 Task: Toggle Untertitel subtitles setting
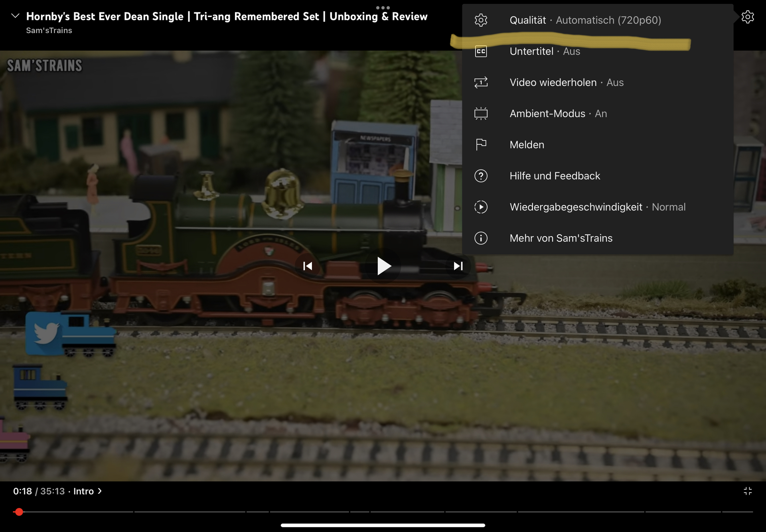545,52
